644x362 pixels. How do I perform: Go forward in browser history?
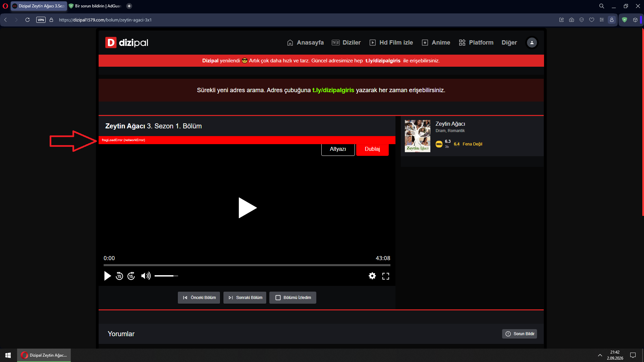point(16,20)
